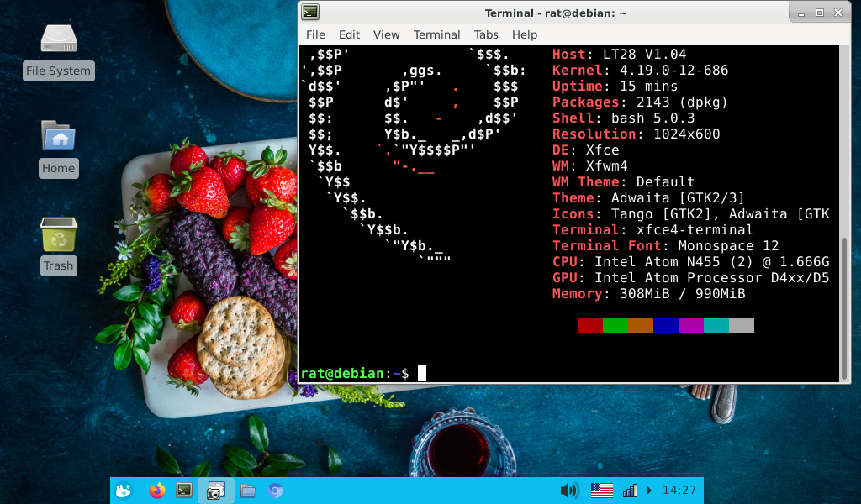
Task: Click the 'WM: Xfwm4' line
Action: coord(589,165)
